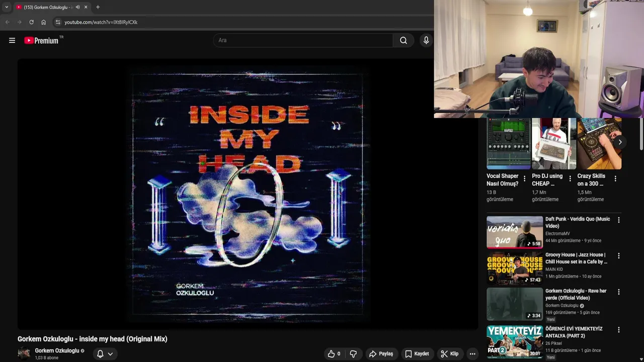
Task: Open options menu for Groovy House video
Action: [618, 256]
